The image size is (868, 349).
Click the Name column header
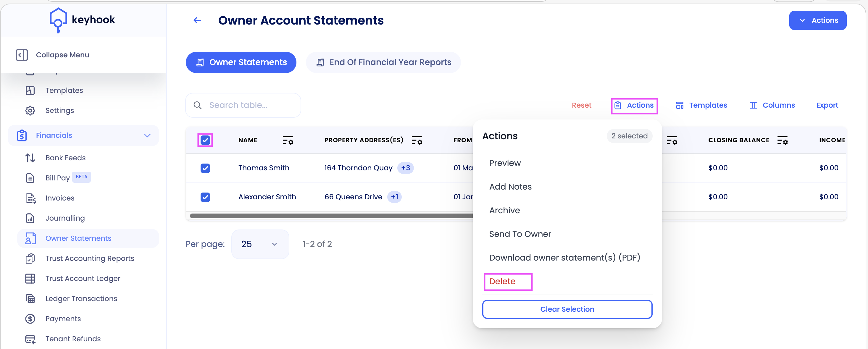248,140
